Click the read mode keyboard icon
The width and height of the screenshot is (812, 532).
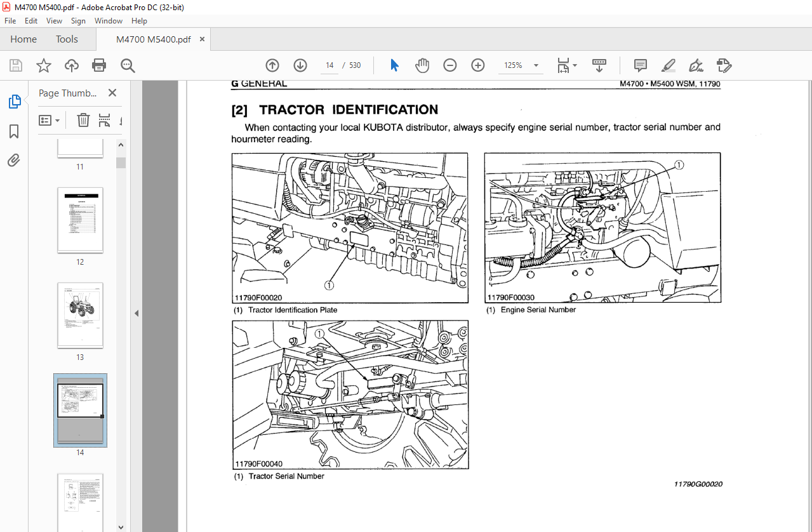(x=599, y=65)
